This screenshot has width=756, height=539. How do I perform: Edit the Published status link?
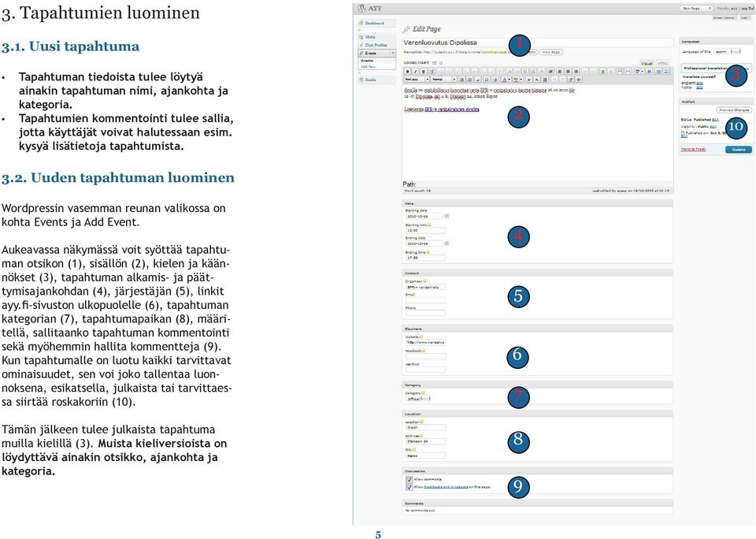(x=716, y=120)
